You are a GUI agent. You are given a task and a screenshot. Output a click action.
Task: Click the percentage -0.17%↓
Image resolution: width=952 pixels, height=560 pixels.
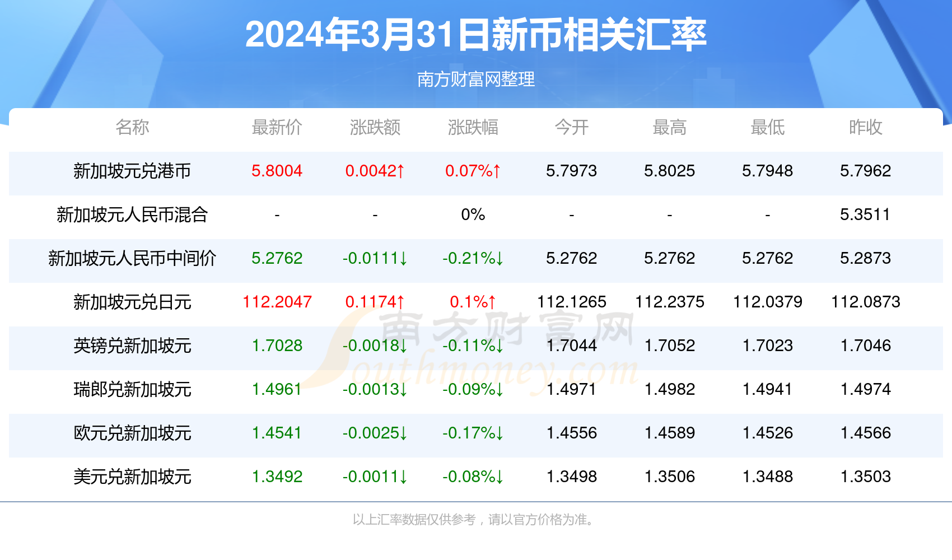click(x=473, y=433)
